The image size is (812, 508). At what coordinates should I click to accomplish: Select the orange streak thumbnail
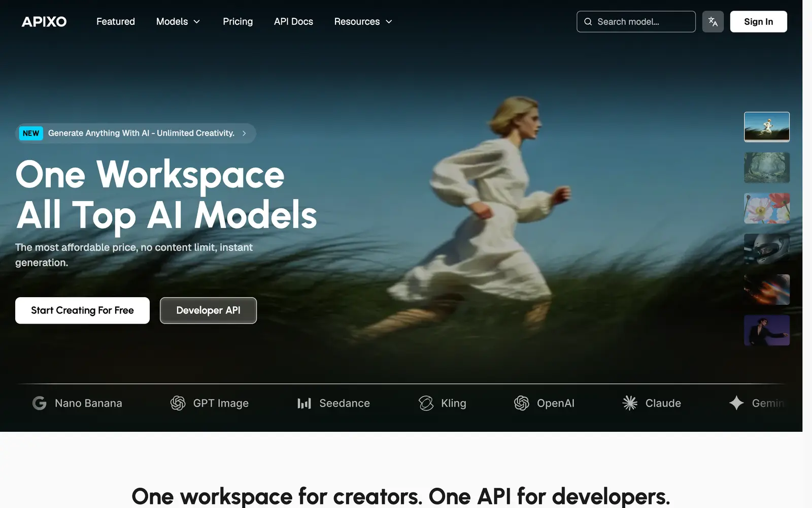pyautogui.click(x=766, y=290)
